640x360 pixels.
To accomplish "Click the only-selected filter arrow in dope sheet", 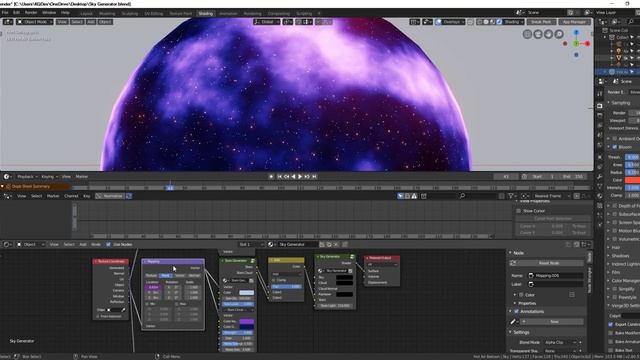I will point(400,196).
